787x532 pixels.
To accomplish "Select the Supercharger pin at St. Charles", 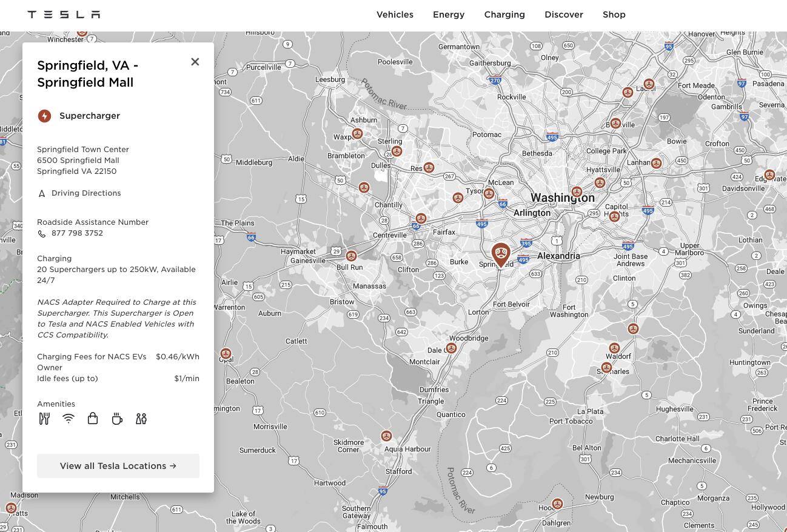I will pyautogui.click(x=607, y=368).
